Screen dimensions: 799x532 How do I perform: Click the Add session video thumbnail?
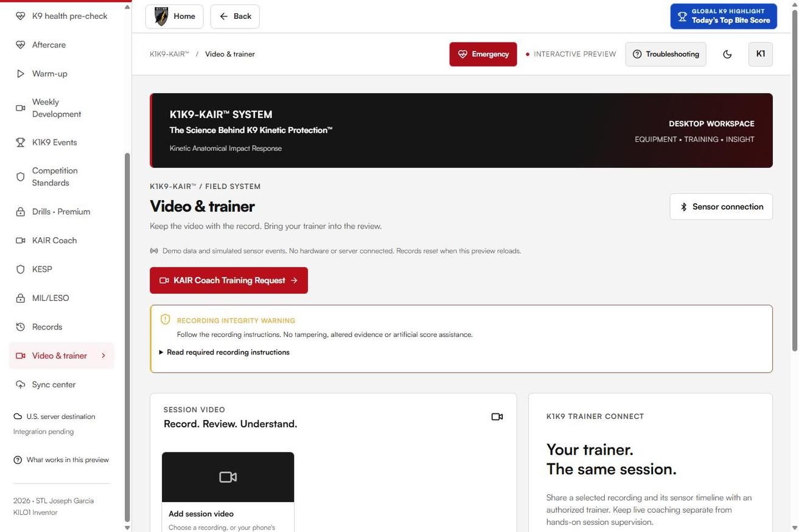pos(228,477)
